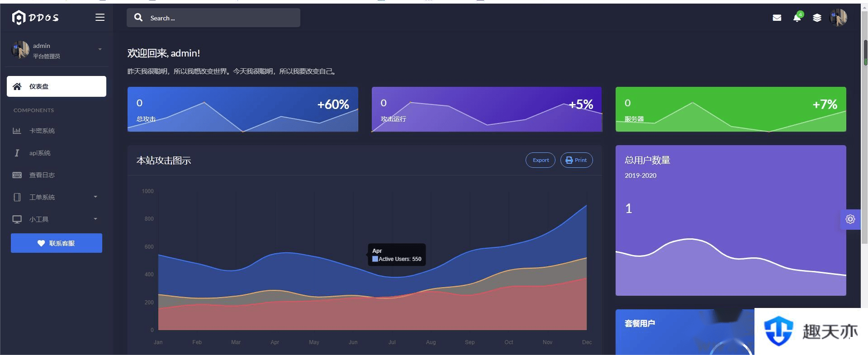The image size is (868, 355).
Task: Click the user avatar in top bar
Action: (838, 18)
